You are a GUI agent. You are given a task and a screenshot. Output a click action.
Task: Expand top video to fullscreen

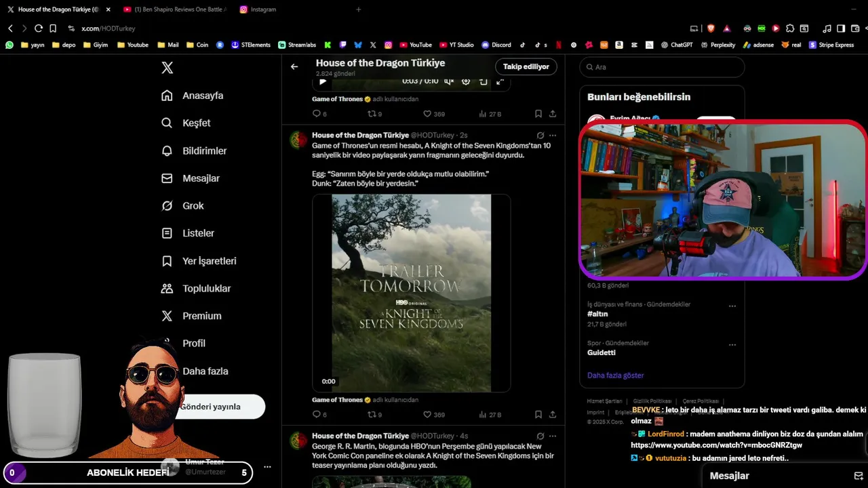click(x=500, y=81)
